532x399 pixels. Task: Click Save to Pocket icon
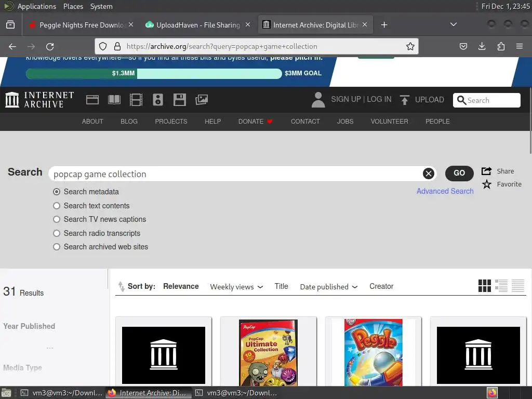point(463,46)
